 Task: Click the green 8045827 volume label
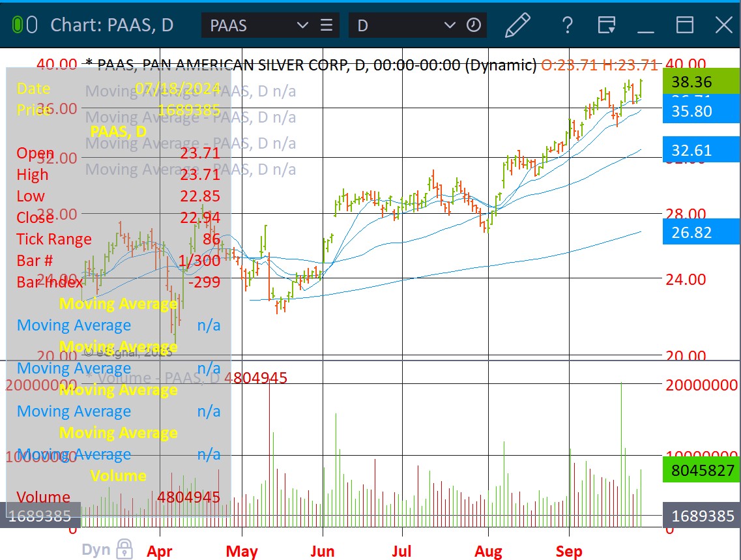(701, 470)
